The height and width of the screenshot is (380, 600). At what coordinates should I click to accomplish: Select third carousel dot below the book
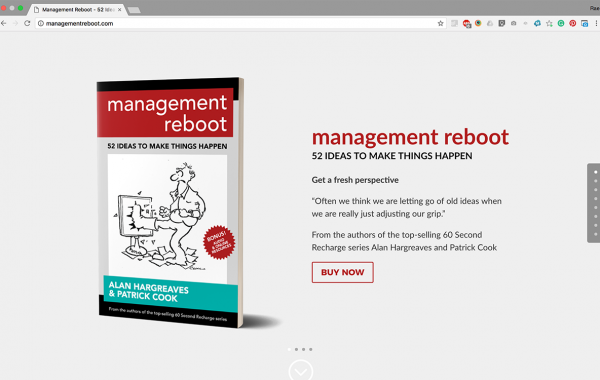coord(303,349)
